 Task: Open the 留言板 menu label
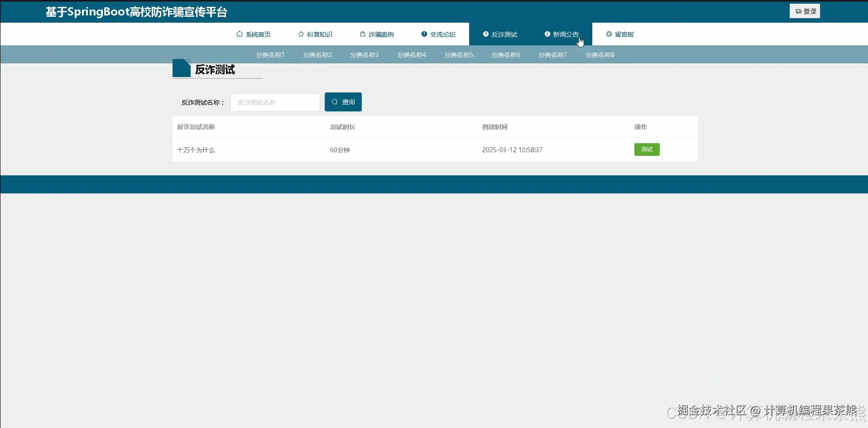(624, 34)
